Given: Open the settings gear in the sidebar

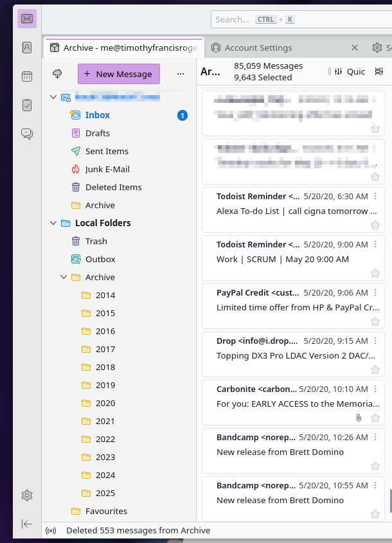Looking at the screenshot, I should point(26,495).
